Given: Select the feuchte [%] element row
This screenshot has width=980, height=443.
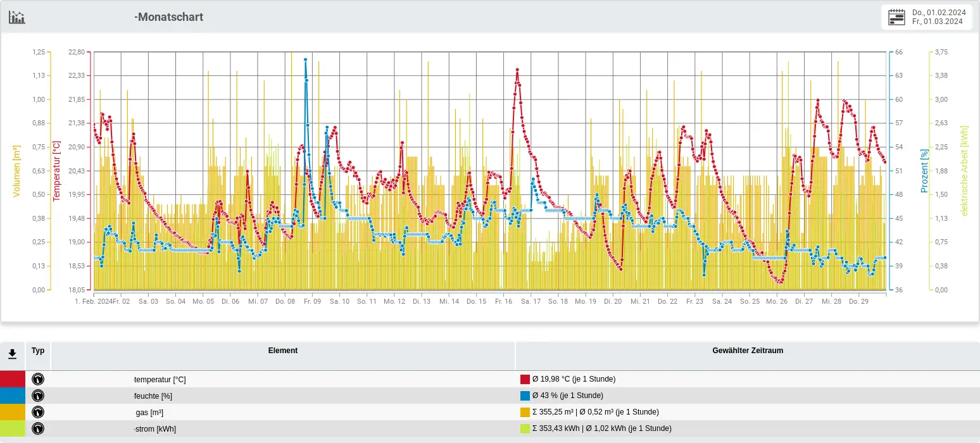Looking at the screenshot, I should point(153,396).
